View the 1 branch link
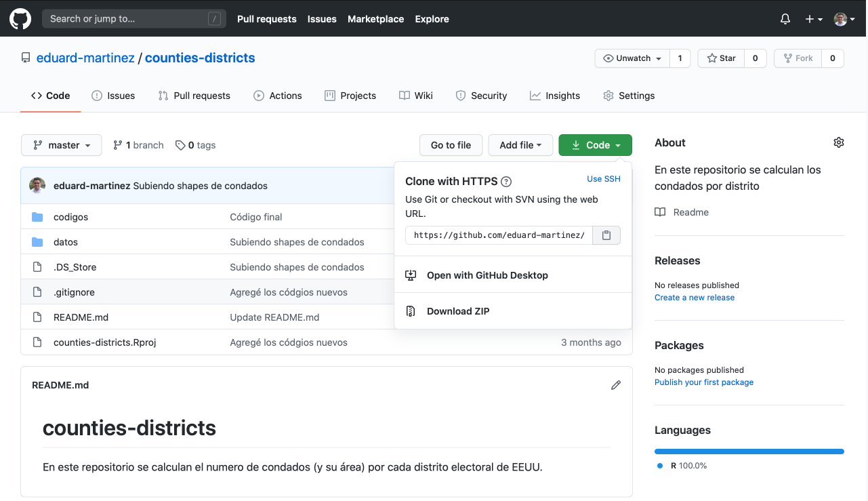868x501 pixels. [138, 145]
